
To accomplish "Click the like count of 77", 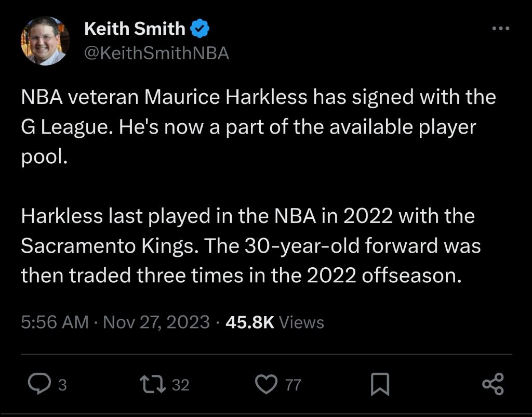I will [x=294, y=385].
